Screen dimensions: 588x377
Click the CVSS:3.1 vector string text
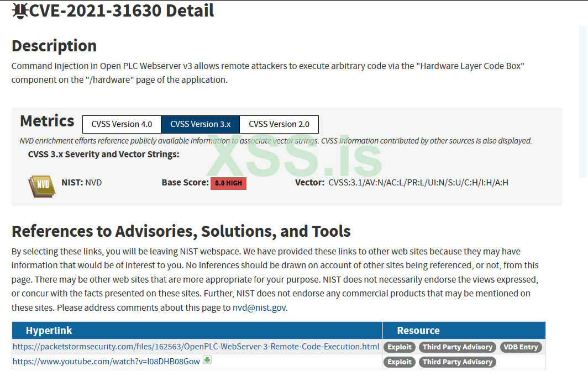pos(418,183)
